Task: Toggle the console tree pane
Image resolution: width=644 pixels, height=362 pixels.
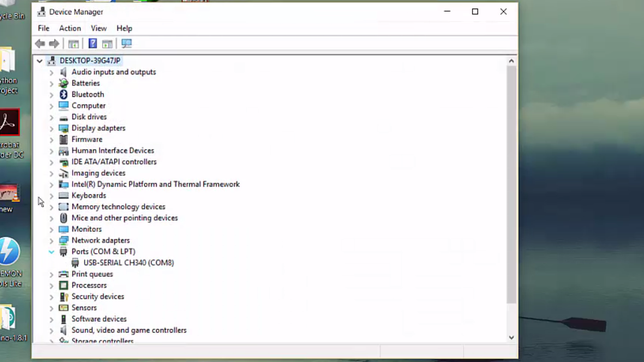Action: click(73, 43)
